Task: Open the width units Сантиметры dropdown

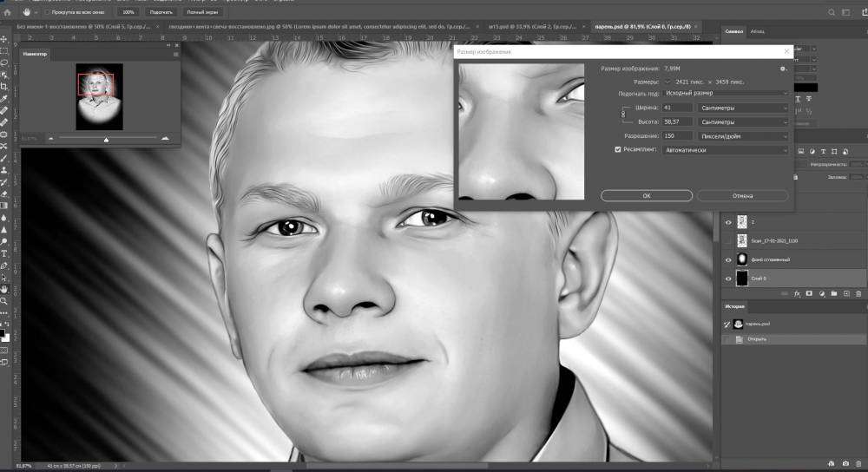Action: point(743,108)
